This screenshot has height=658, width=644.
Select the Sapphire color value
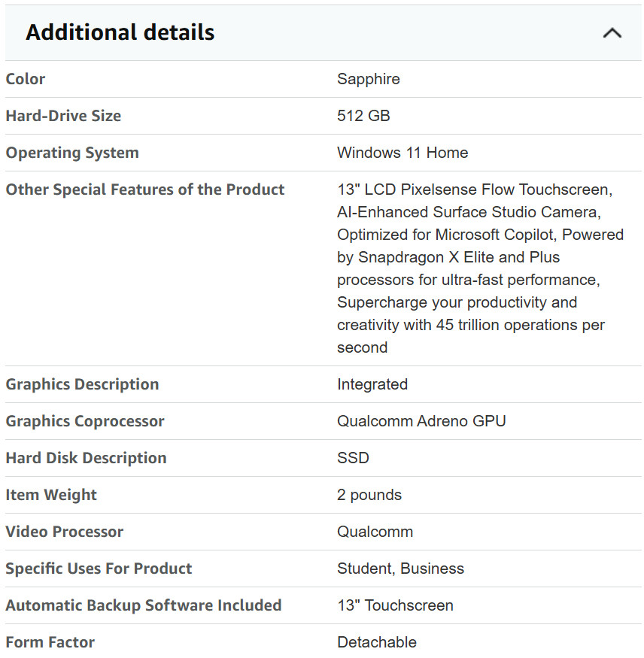pyautogui.click(x=368, y=79)
